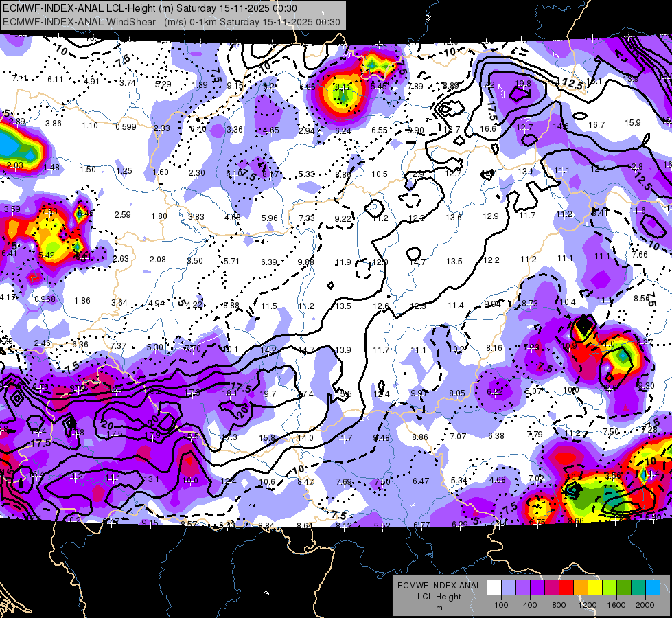Click the "LCL-Height" label in the legend

(x=439, y=597)
